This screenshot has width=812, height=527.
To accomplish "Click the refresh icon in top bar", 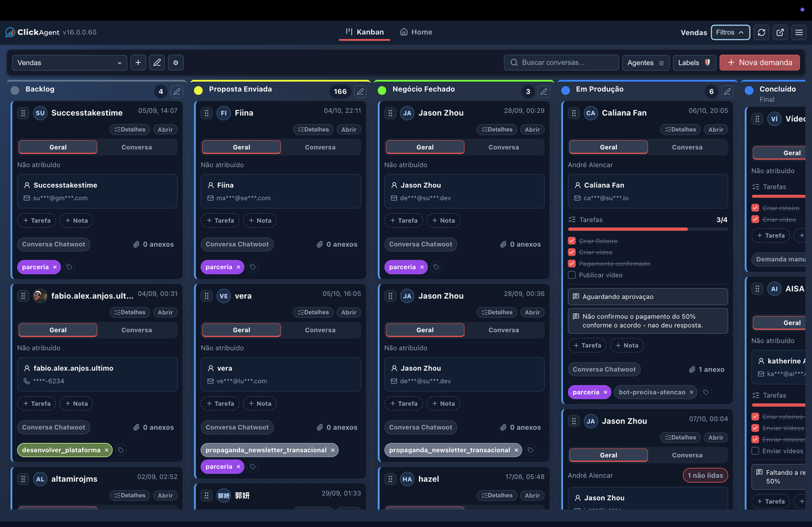I will pyautogui.click(x=761, y=32).
